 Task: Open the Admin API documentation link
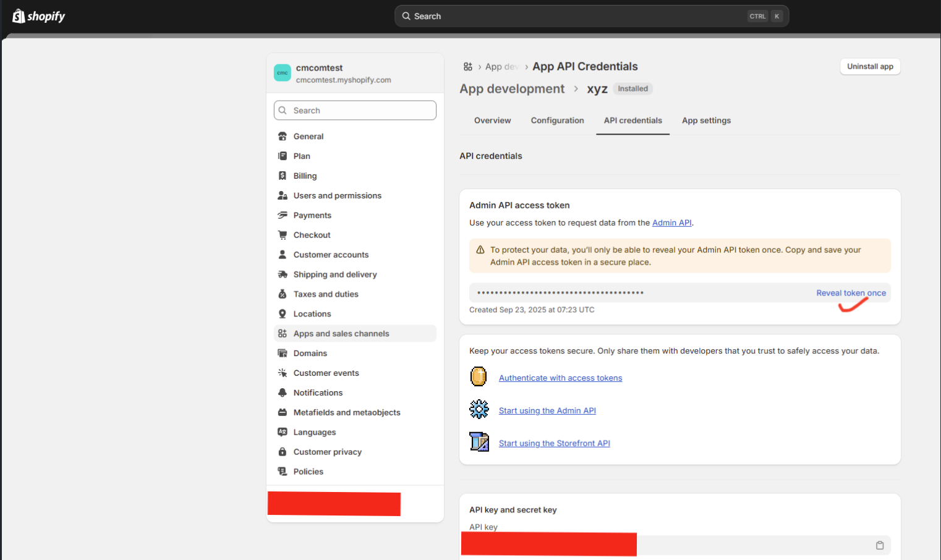point(671,223)
